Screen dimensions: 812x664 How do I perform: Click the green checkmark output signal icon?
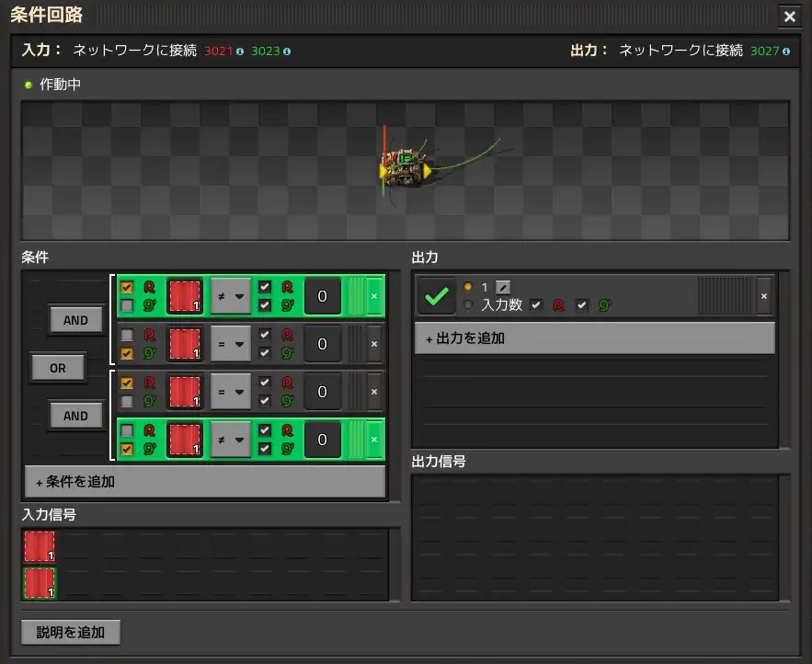pyautogui.click(x=437, y=296)
